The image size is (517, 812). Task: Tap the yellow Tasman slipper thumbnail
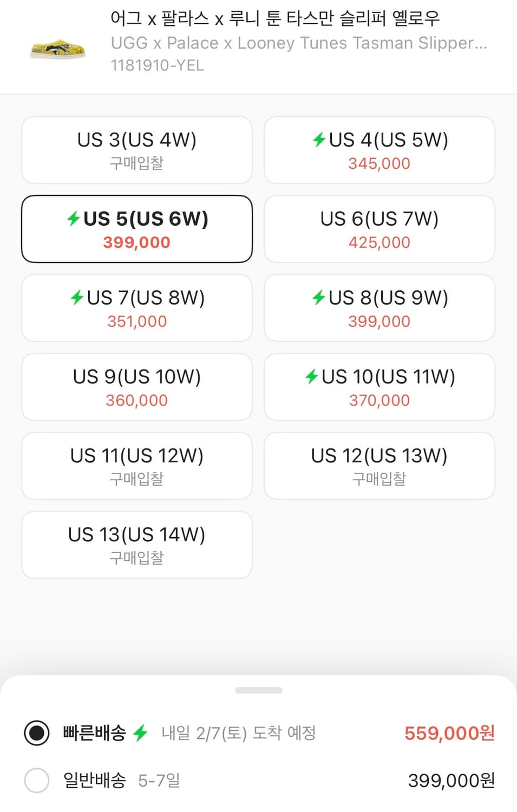tap(58, 49)
